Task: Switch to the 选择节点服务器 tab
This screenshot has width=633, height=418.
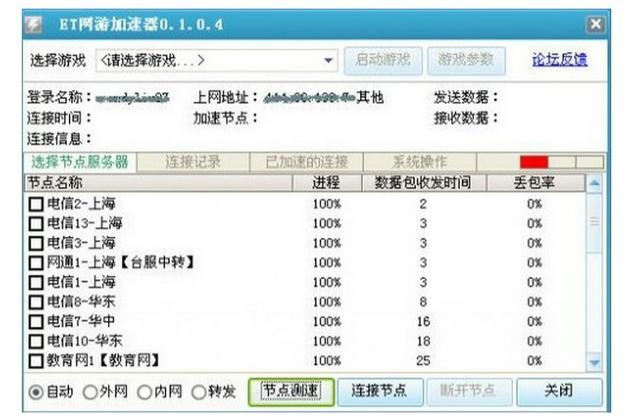Action: [80, 162]
